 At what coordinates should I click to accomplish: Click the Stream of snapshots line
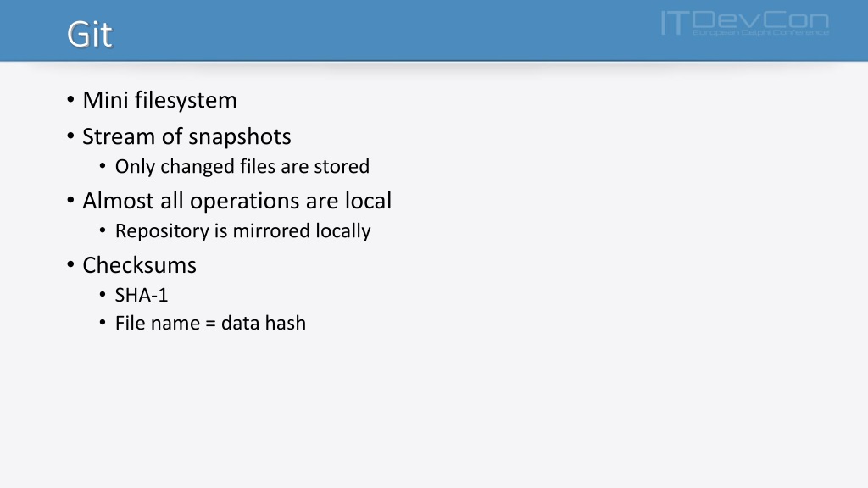click(x=186, y=136)
